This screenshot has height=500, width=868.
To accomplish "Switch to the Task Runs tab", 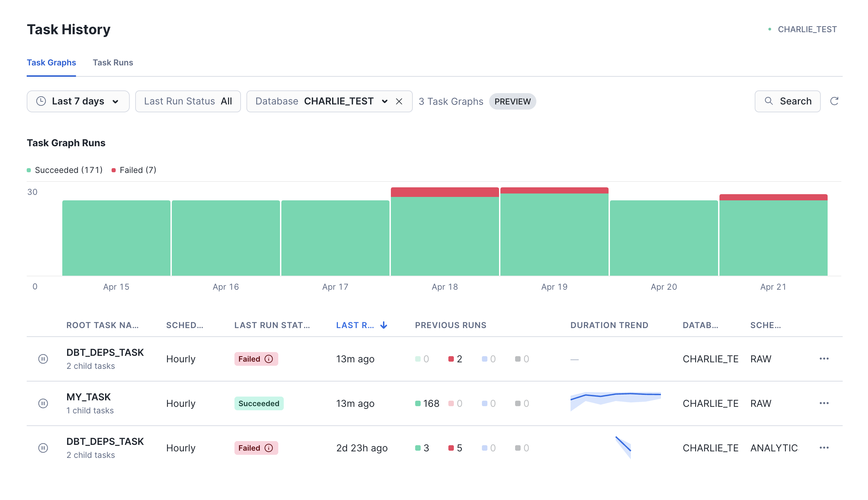I will (113, 62).
